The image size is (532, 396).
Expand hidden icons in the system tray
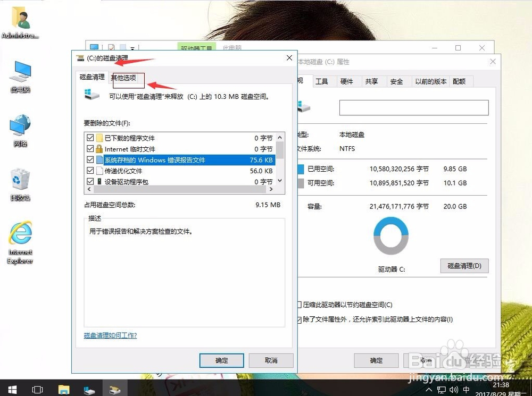(x=428, y=389)
